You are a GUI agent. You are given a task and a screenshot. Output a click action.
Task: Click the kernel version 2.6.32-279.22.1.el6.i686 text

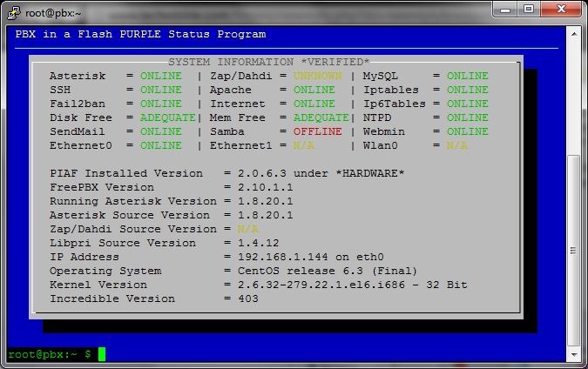pos(321,285)
